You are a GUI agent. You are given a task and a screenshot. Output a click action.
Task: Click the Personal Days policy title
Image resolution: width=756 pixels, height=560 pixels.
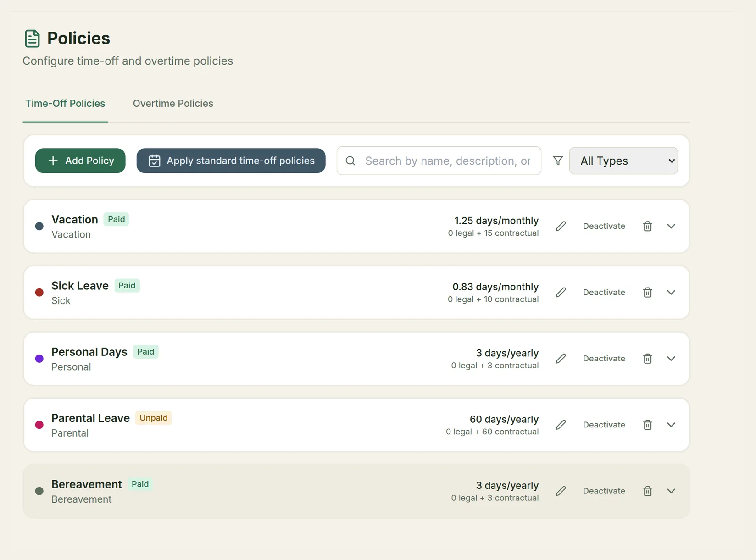[x=89, y=352]
